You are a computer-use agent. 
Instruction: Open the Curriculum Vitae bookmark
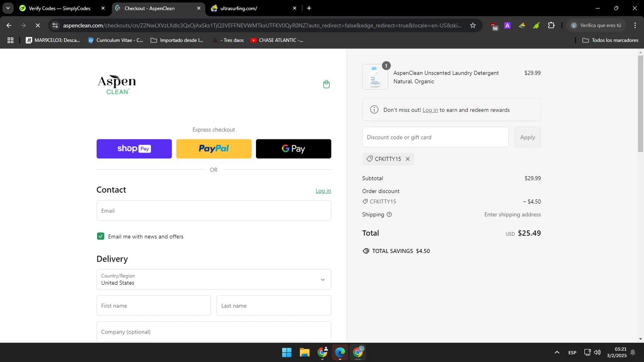tap(115, 40)
